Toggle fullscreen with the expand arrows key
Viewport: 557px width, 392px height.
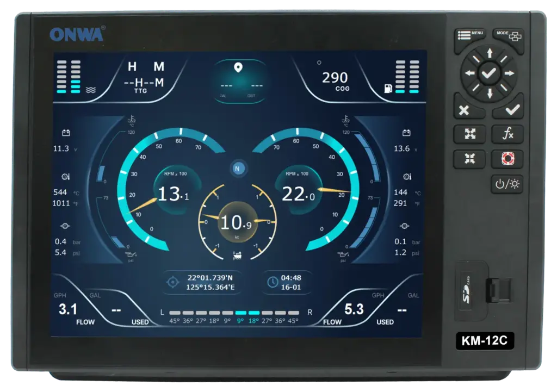click(x=469, y=134)
